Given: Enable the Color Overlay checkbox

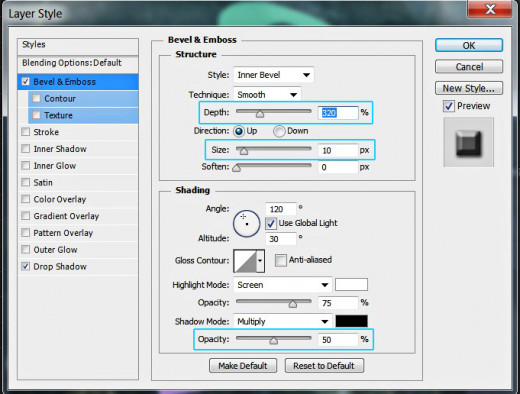Looking at the screenshot, I should pyautogui.click(x=26, y=199).
